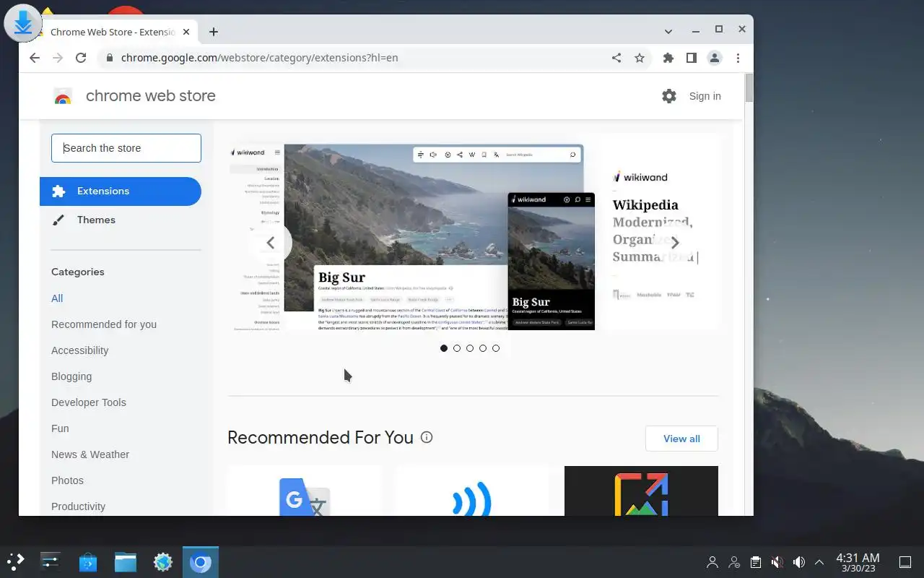Select the first carousel dot
The height and width of the screenshot is (578, 924).
[444, 348]
